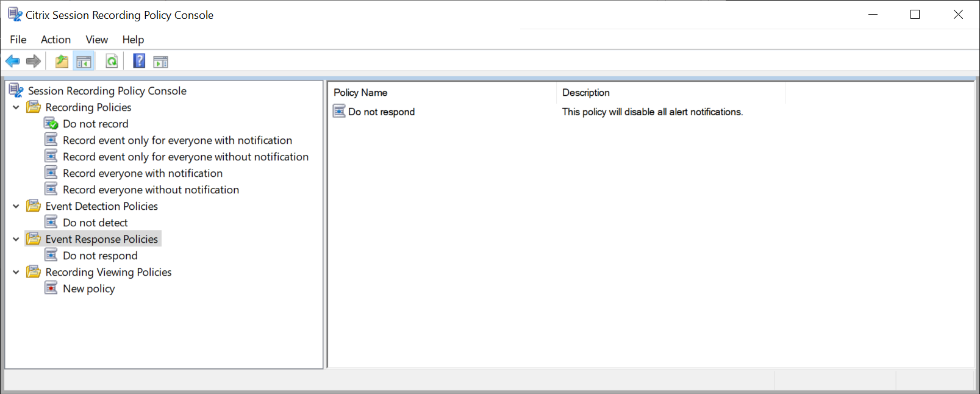This screenshot has width=980, height=394.
Task: Select Session Recording Policy Console root node
Action: pos(107,91)
